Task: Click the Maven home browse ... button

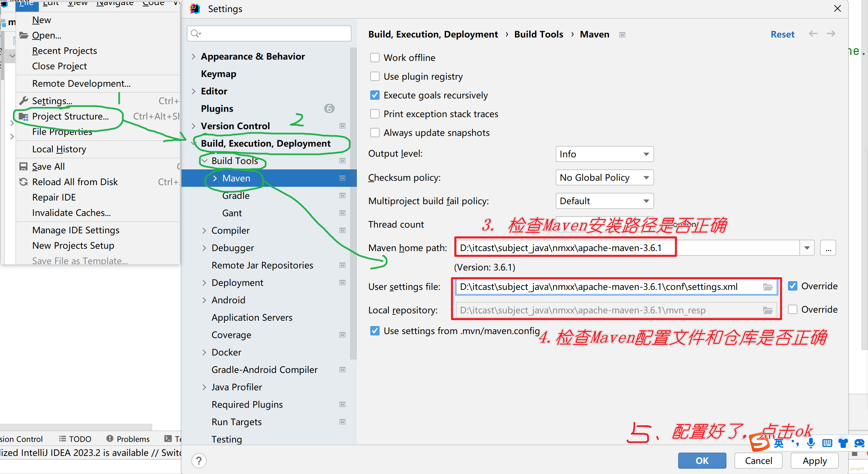Action: point(828,248)
